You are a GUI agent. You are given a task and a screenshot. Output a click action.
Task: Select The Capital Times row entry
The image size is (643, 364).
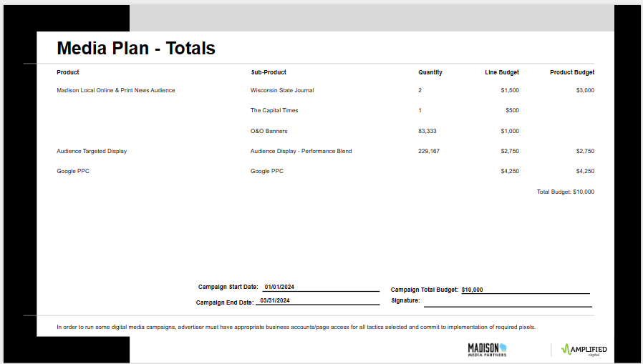pyautogui.click(x=274, y=111)
